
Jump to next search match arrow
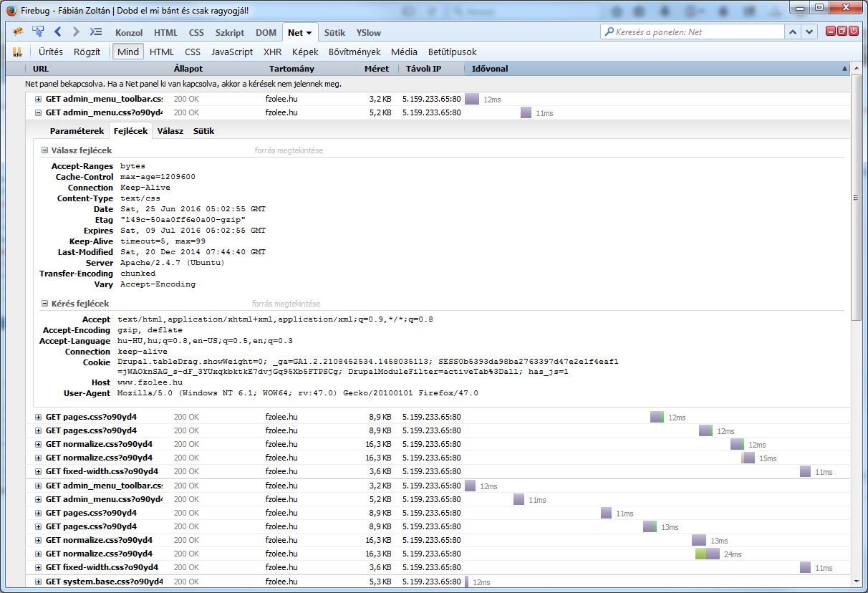pos(809,32)
